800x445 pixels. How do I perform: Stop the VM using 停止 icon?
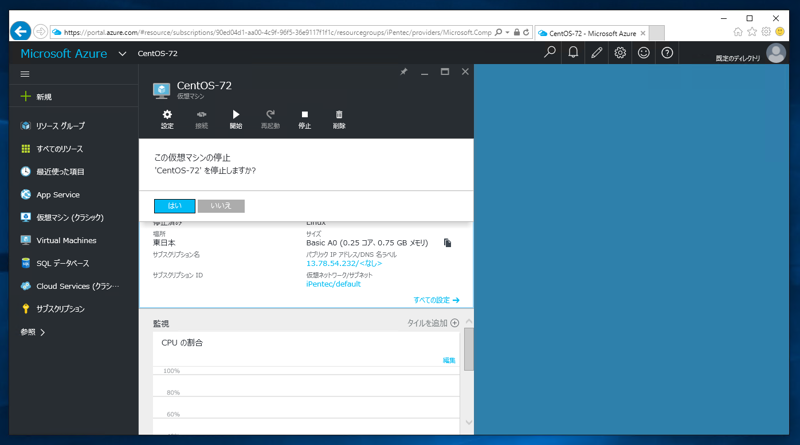(305, 119)
